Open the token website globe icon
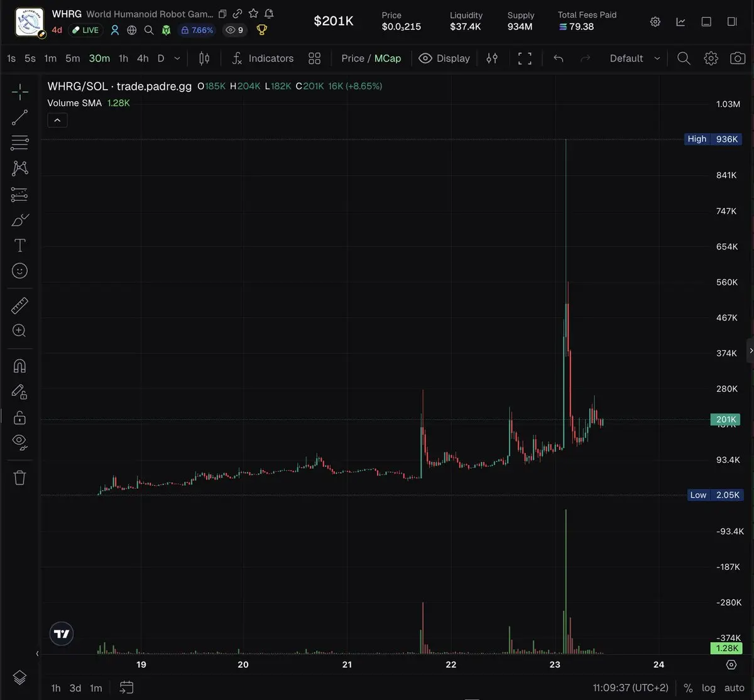754x700 pixels. point(132,30)
